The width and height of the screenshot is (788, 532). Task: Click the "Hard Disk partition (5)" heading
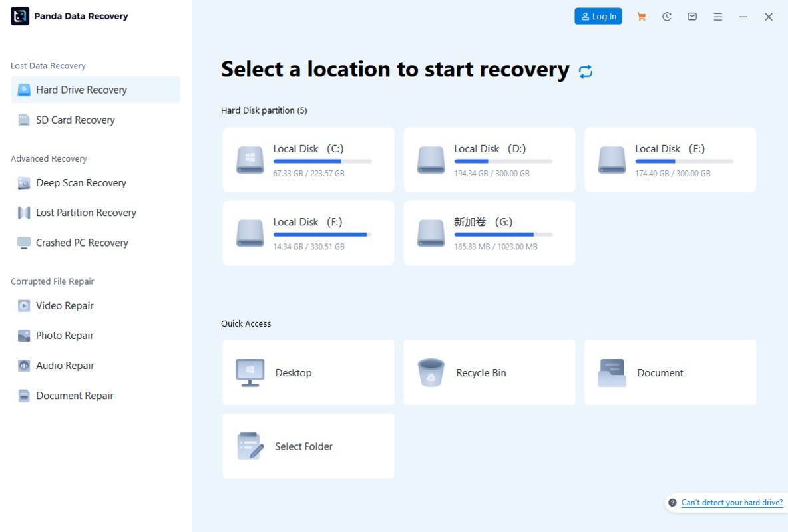[x=264, y=110]
